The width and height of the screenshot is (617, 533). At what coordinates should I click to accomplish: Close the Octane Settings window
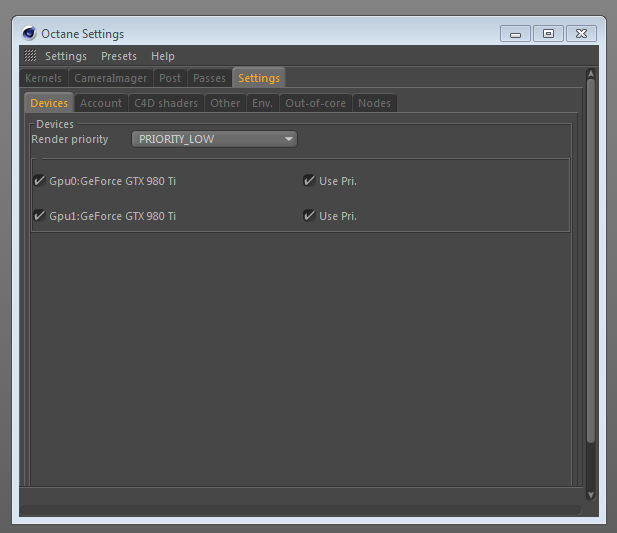[x=581, y=34]
